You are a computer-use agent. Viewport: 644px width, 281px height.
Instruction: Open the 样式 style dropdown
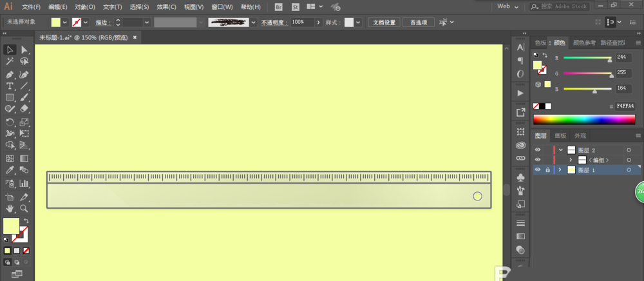358,22
